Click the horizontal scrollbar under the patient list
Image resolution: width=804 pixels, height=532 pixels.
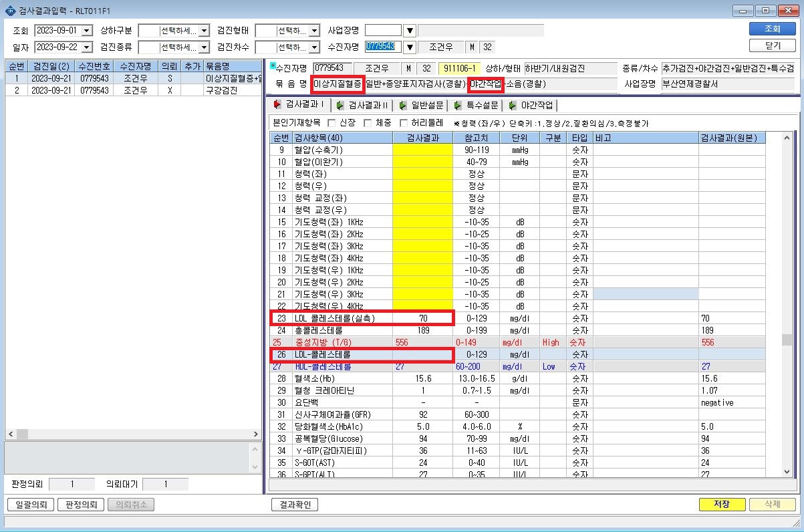pyautogui.click(x=132, y=434)
